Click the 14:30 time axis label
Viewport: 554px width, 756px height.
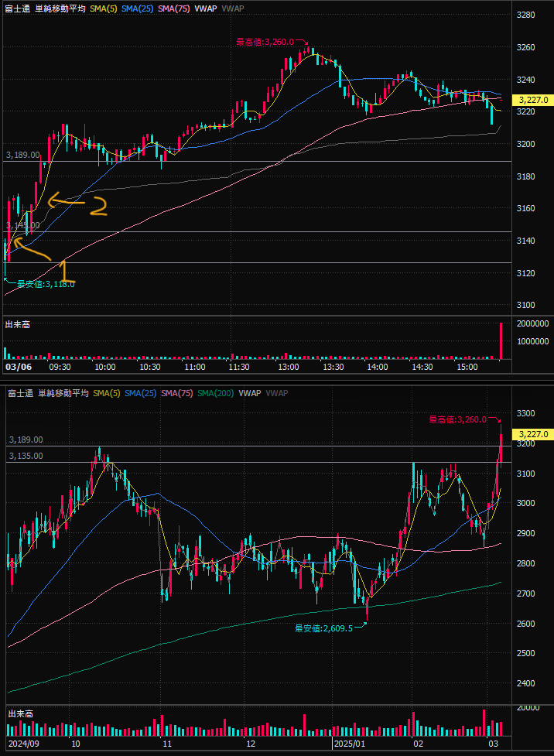click(422, 367)
